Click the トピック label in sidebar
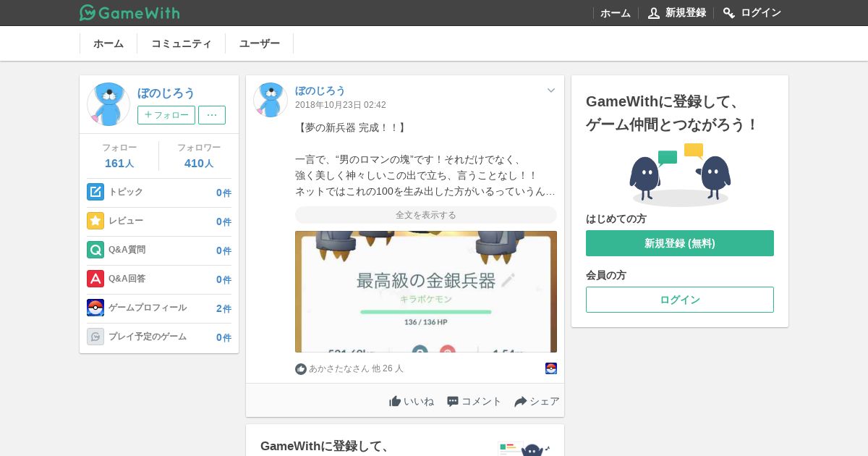The width and height of the screenshot is (868, 456). tap(126, 192)
